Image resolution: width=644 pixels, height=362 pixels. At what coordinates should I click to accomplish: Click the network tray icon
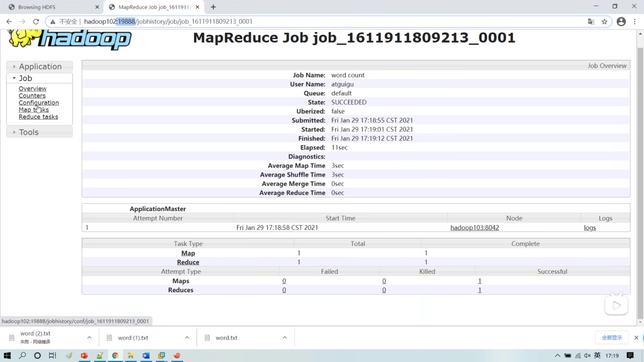(x=578, y=356)
